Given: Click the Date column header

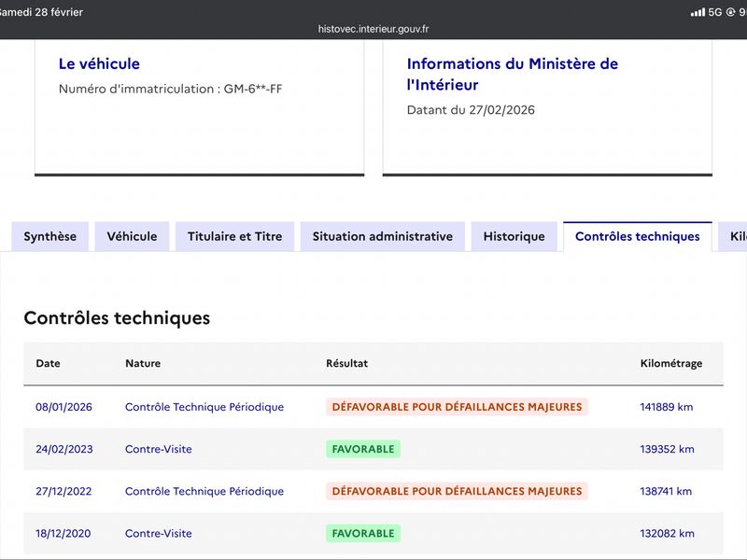Looking at the screenshot, I should pos(48,363).
